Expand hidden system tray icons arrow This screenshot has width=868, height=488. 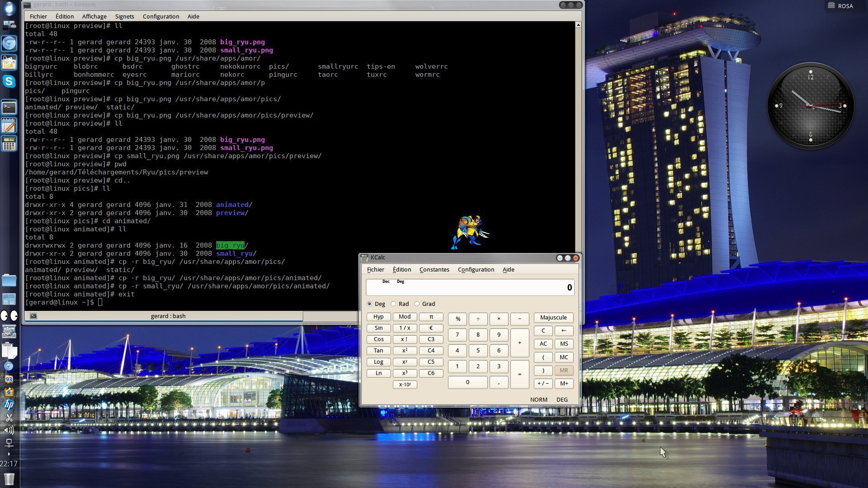click(9, 454)
